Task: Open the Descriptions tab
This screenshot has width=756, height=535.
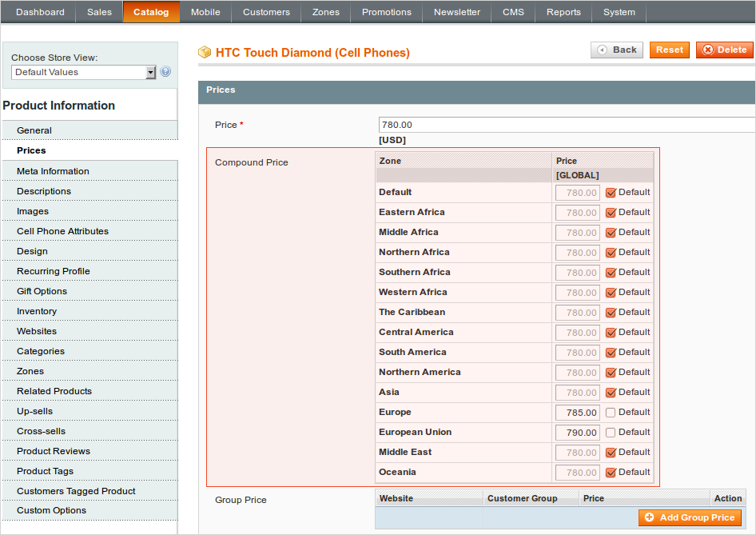Action: pos(90,191)
